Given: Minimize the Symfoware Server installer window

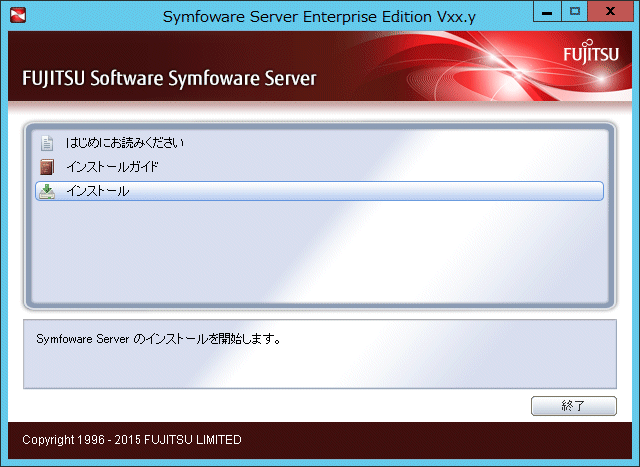Looking at the screenshot, I should coord(547,12).
